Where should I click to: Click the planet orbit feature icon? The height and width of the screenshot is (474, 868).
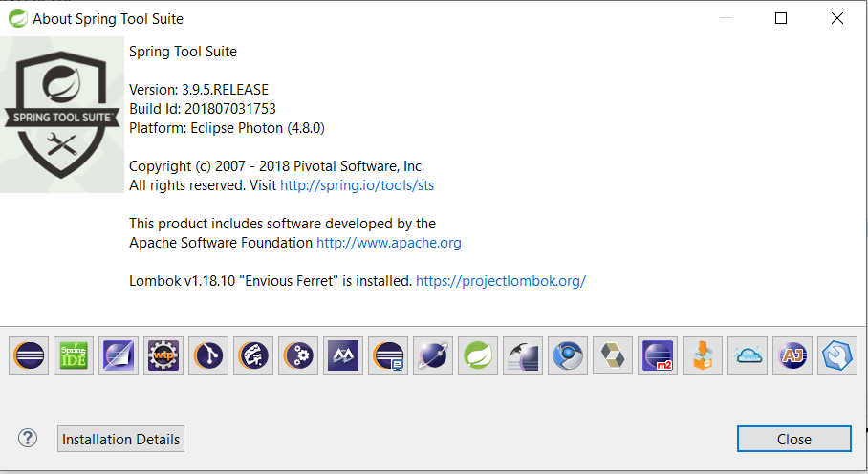tap(433, 355)
